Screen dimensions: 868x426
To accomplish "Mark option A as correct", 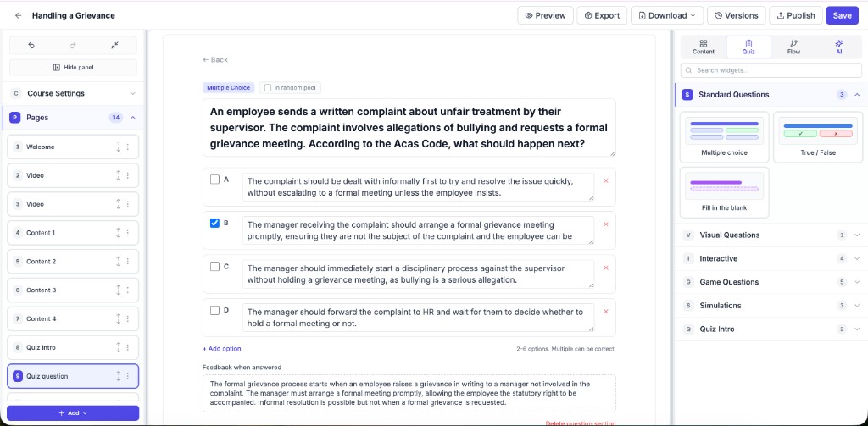I will pyautogui.click(x=214, y=180).
